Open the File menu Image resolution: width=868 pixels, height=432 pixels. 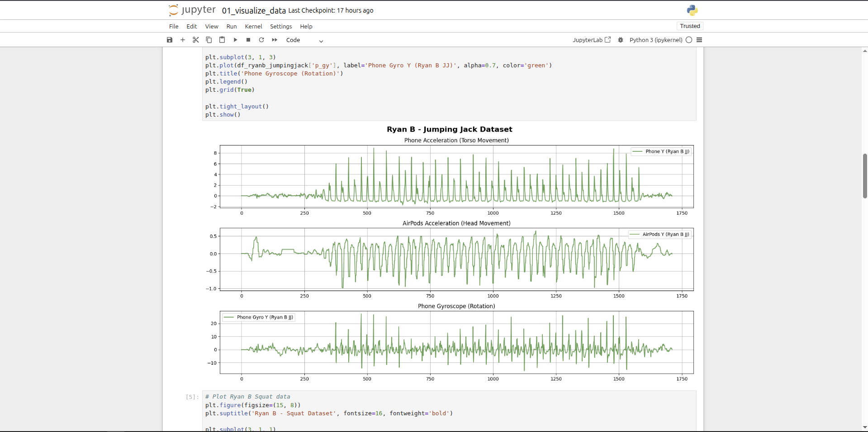(x=174, y=26)
